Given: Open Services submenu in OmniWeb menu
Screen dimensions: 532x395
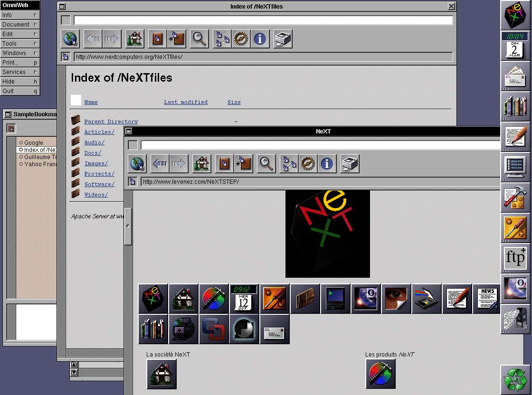Looking at the screenshot, I should [20, 72].
